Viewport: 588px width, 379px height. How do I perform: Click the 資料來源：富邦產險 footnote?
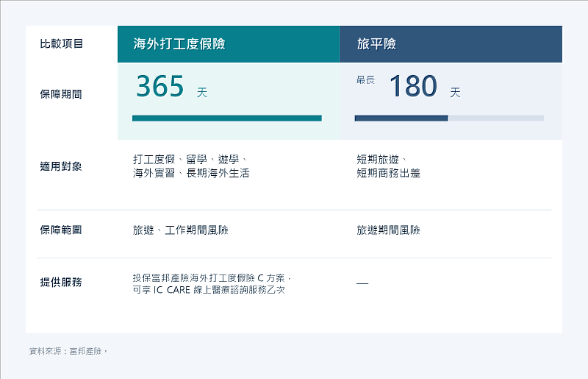tap(68, 351)
